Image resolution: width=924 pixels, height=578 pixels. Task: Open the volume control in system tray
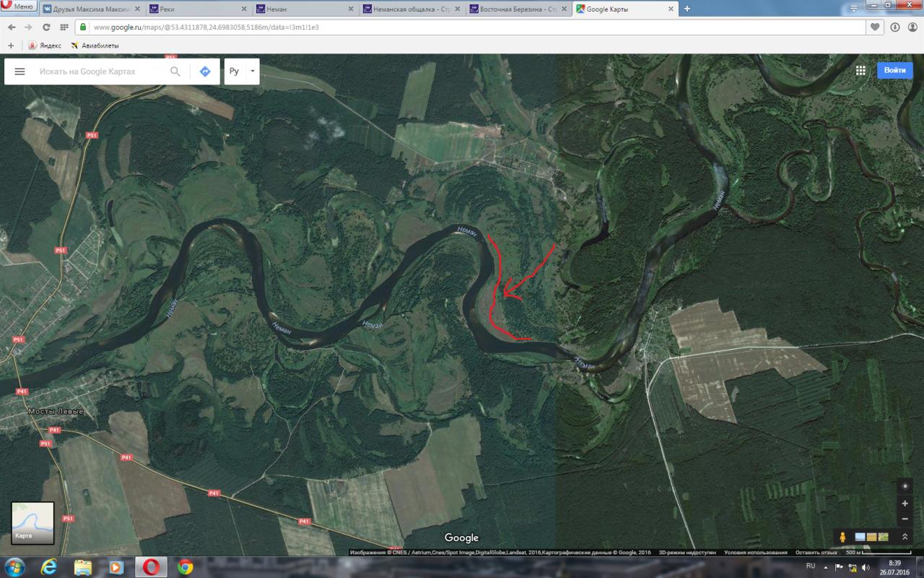click(866, 567)
